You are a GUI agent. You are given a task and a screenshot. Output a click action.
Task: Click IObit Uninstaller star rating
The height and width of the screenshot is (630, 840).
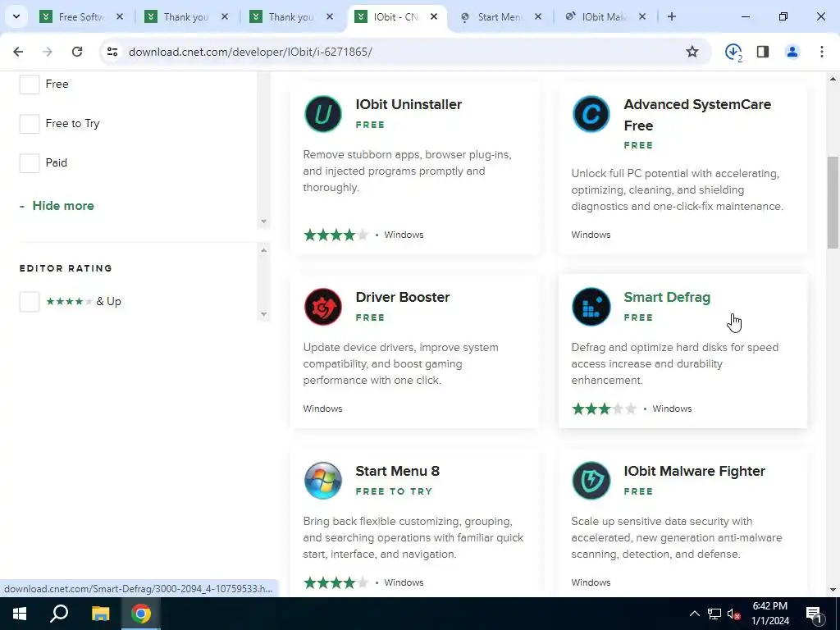click(x=336, y=235)
